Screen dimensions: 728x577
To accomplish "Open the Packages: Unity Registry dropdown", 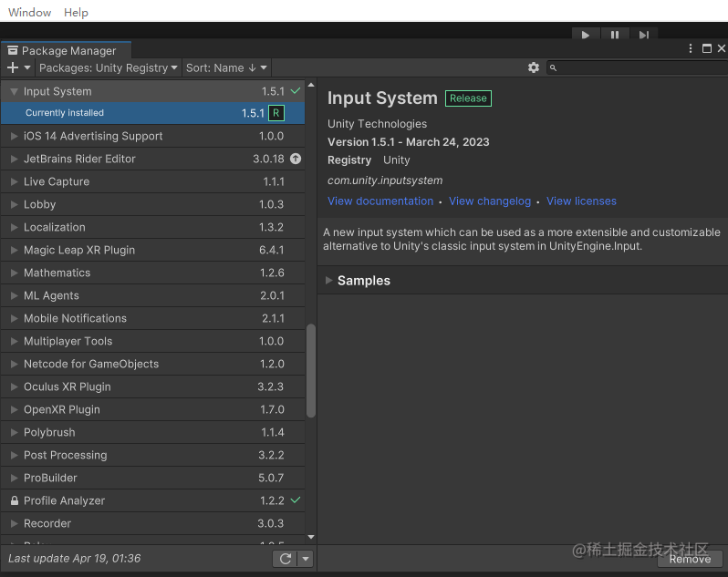I will [108, 67].
